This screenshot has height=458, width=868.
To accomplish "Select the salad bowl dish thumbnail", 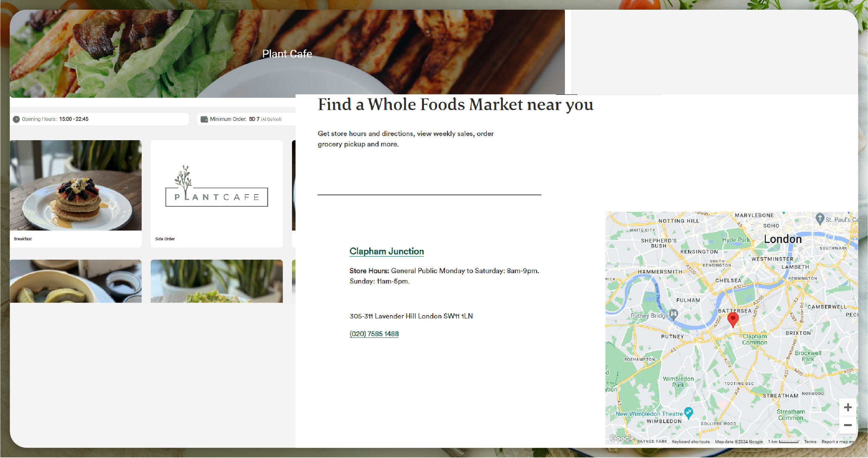I will tap(217, 281).
